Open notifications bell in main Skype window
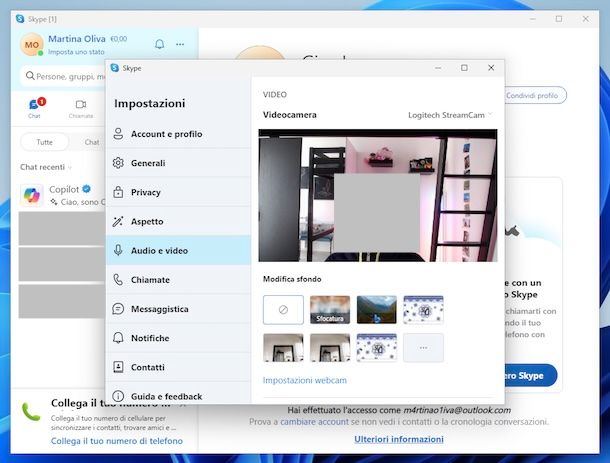 tap(160, 44)
